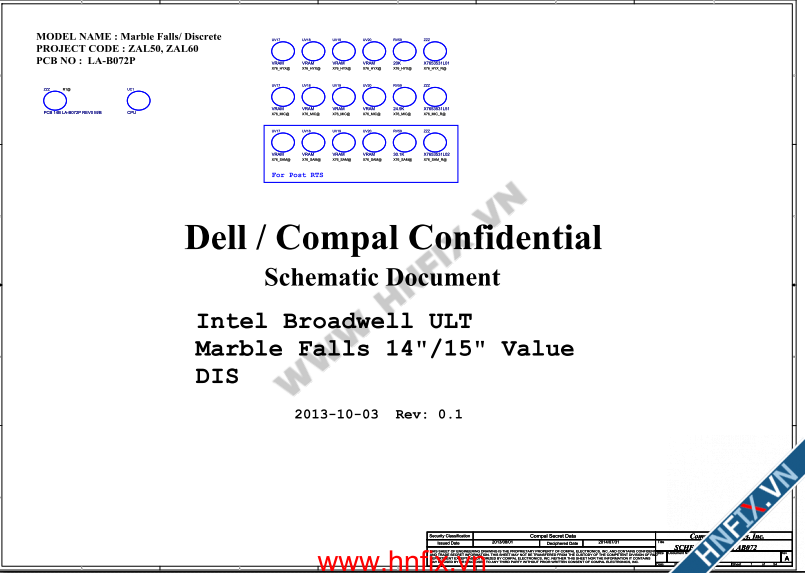Click the 'Schematic Document' heading
Screen dimensions: 805x573
(x=382, y=277)
